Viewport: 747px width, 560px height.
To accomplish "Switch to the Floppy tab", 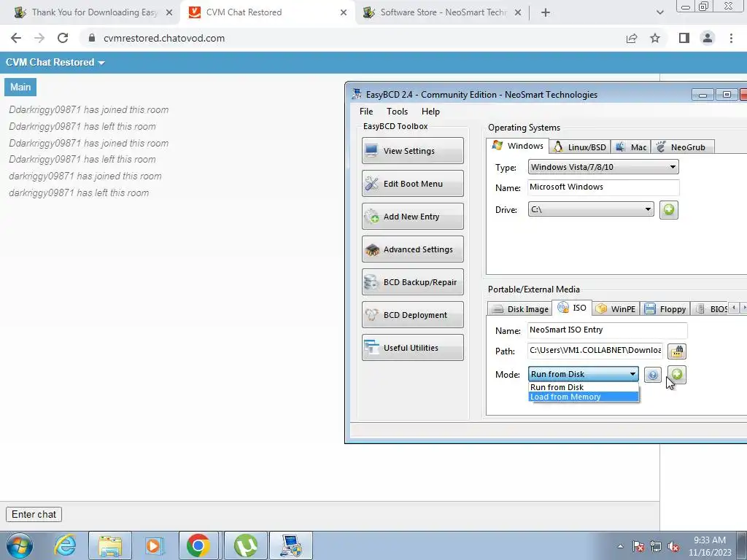I will pyautogui.click(x=665, y=309).
